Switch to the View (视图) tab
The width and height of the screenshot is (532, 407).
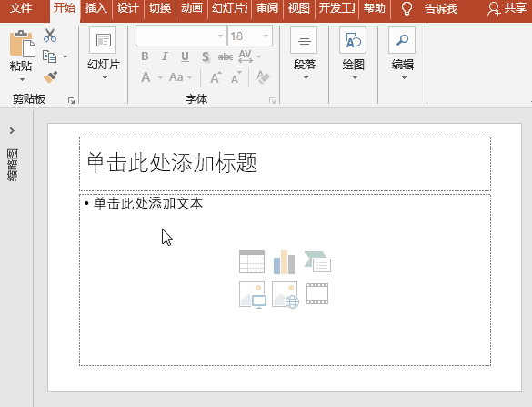coord(299,8)
